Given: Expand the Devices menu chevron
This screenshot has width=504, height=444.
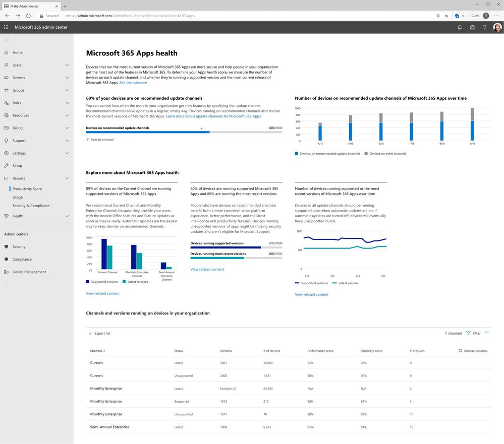Looking at the screenshot, I should pyautogui.click(x=67, y=78).
